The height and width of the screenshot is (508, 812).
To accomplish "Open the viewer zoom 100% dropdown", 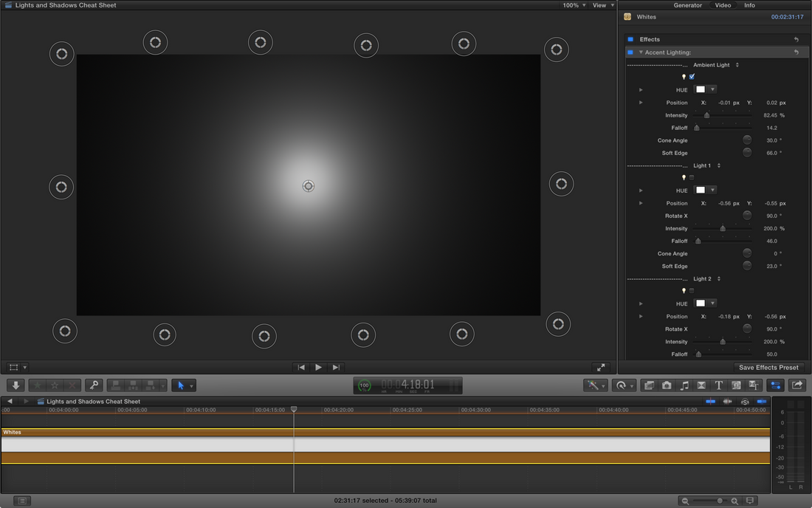I will [x=575, y=5].
